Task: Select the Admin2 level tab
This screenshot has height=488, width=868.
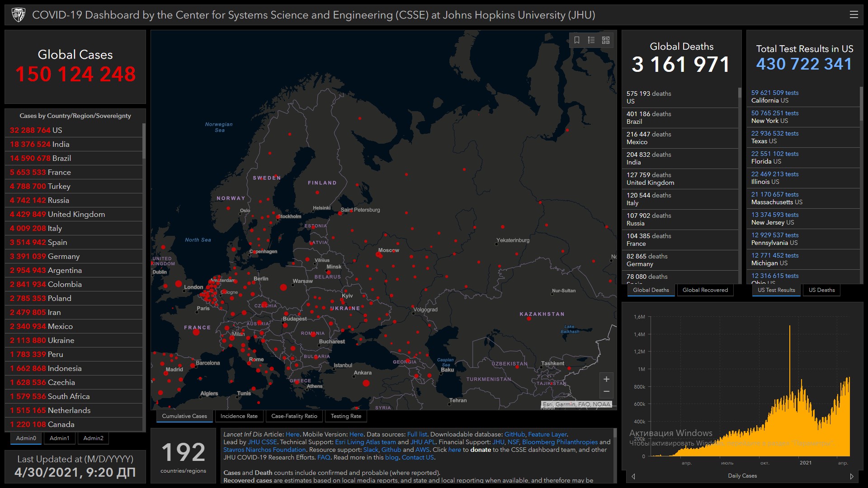Action: 93,438
